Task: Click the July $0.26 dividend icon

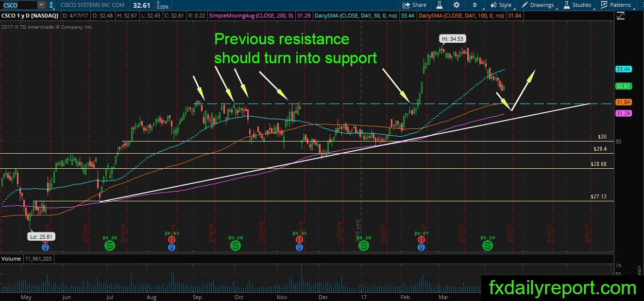Action: tap(110, 247)
